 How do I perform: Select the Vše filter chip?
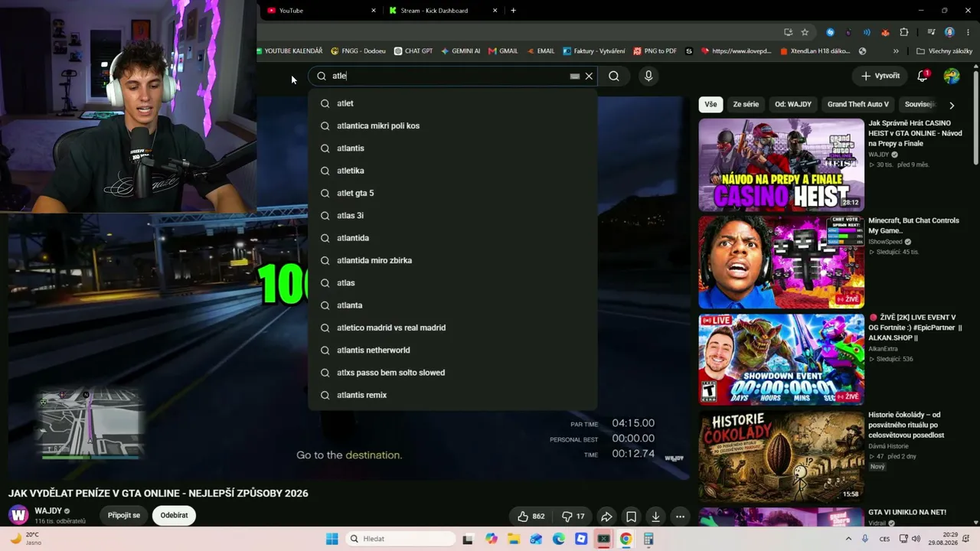tap(710, 104)
